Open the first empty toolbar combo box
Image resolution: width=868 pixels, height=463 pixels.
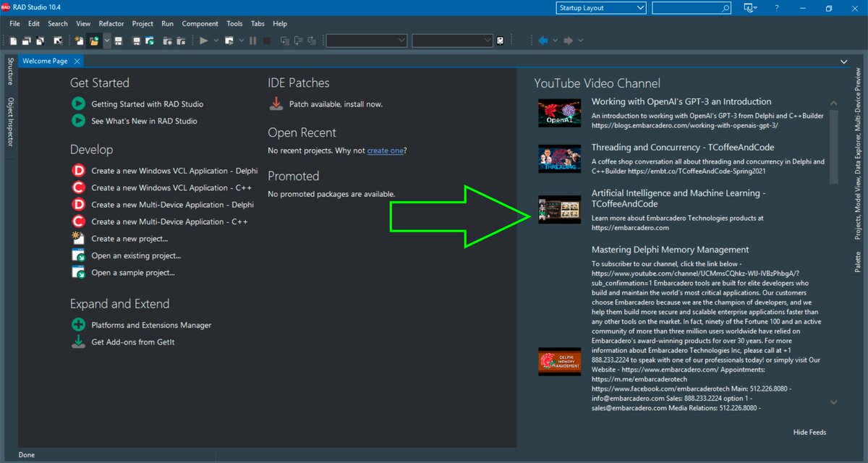pos(367,41)
